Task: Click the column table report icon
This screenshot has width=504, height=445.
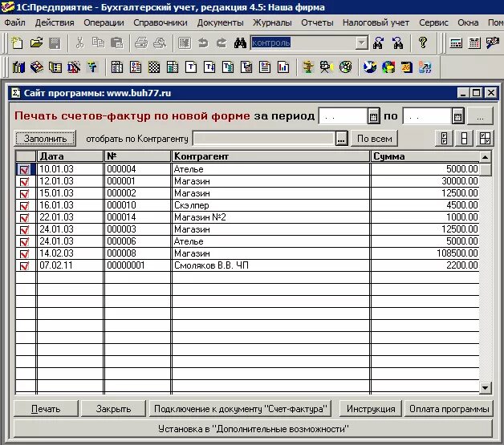Action: click(117, 67)
